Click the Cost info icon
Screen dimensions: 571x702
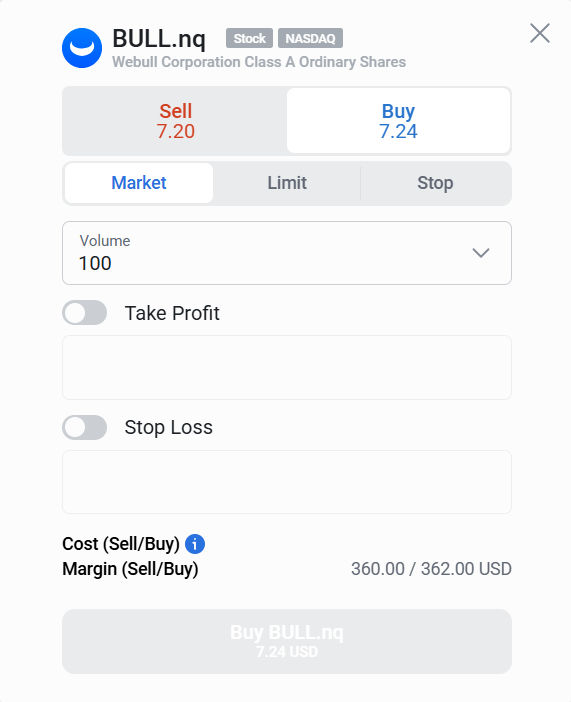point(195,544)
